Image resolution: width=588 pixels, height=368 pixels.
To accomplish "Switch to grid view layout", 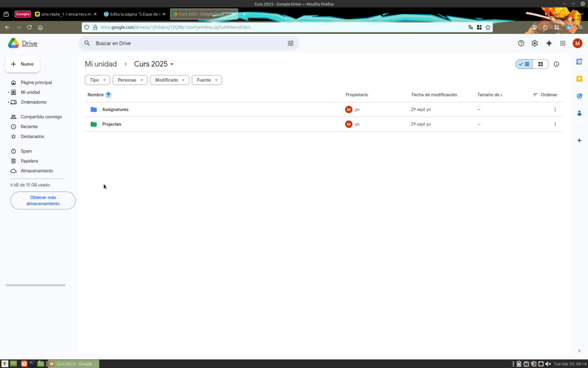I will pyautogui.click(x=540, y=64).
